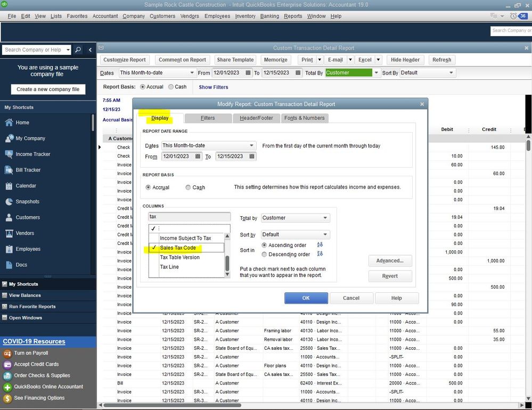
Task: Click OK in Modify Report dialog
Action: coord(306,298)
